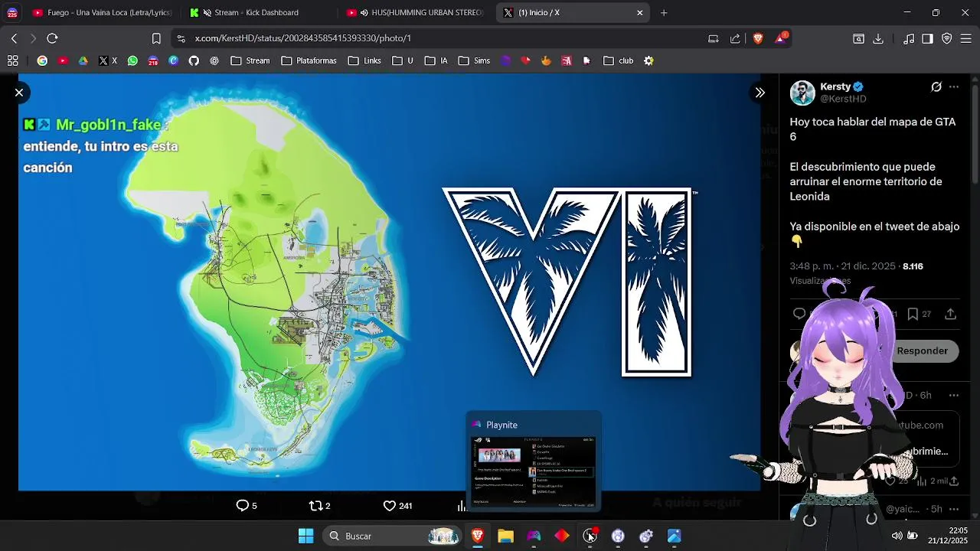Unmute the Kick Dashboard tab via its muted speaker icon
The width and height of the screenshot is (980, 551).
click(x=207, y=12)
